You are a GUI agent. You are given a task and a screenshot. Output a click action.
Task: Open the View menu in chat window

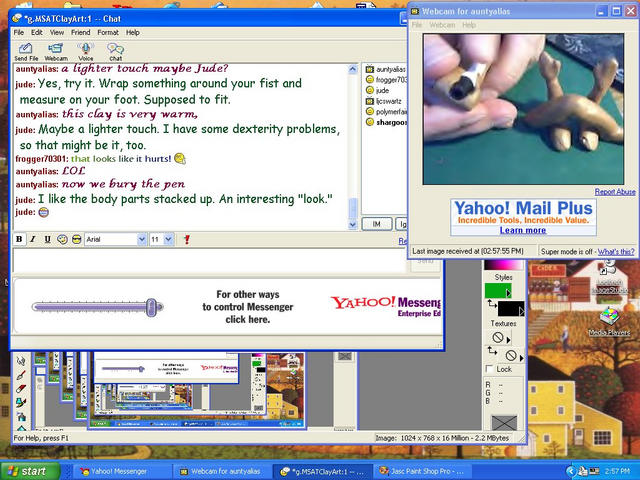57,32
